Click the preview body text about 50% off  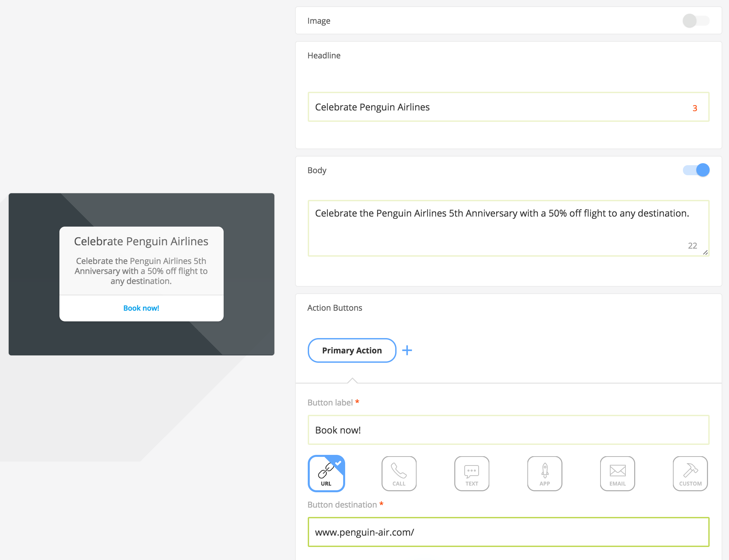(x=141, y=271)
